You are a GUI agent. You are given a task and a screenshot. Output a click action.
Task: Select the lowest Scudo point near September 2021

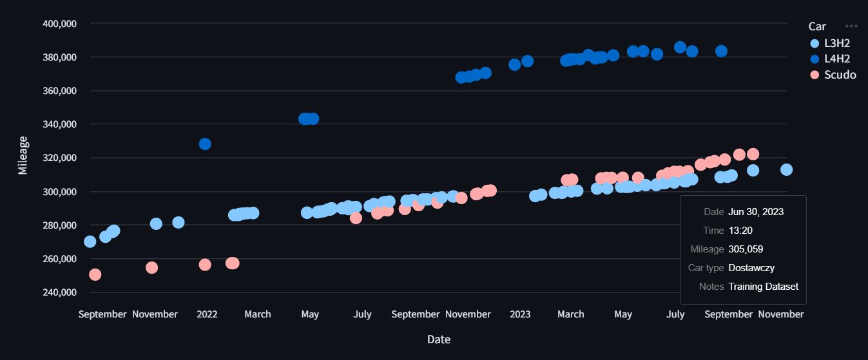coord(95,274)
